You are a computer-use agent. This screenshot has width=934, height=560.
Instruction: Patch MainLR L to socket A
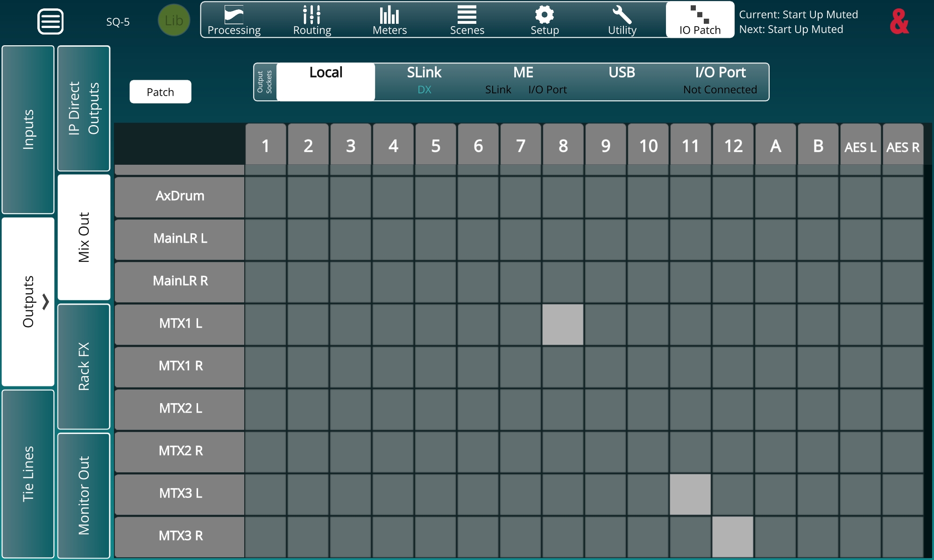click(775, 239)
